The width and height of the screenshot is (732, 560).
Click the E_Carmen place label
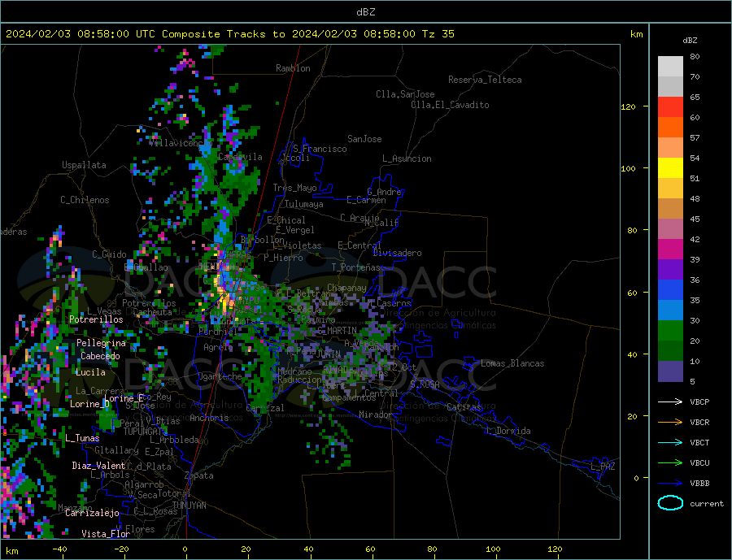366,200
